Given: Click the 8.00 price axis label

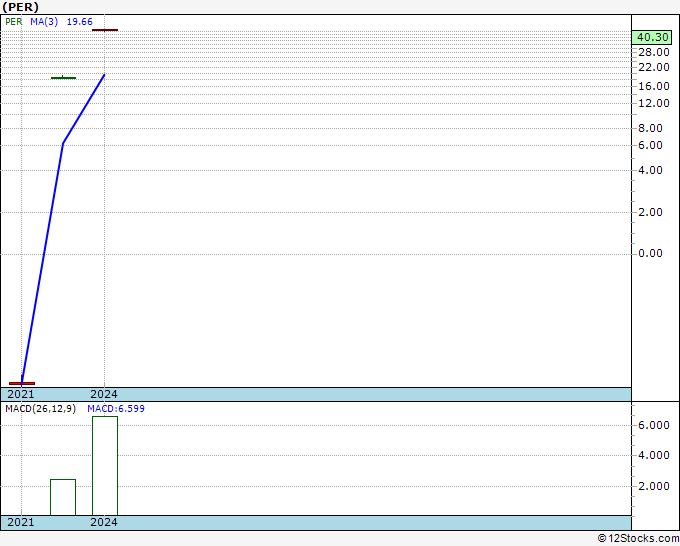Looking at the screenshot, I should coord(650,128).
